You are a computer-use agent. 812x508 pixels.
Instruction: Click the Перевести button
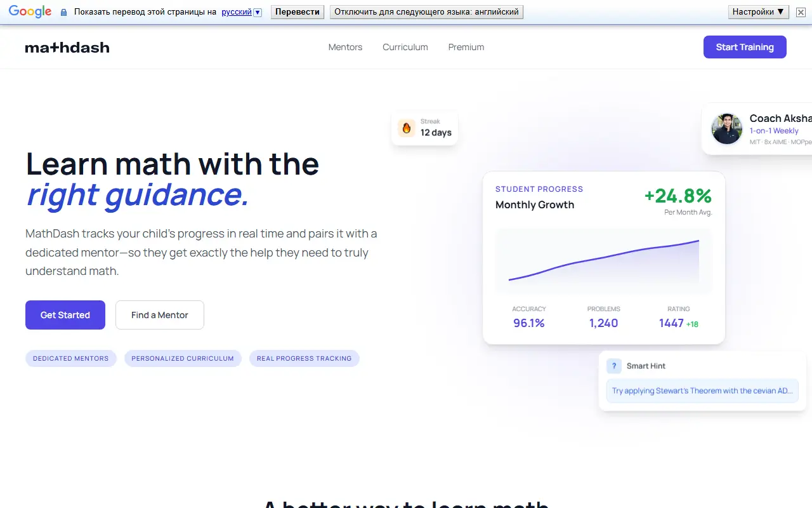[298, 11]
